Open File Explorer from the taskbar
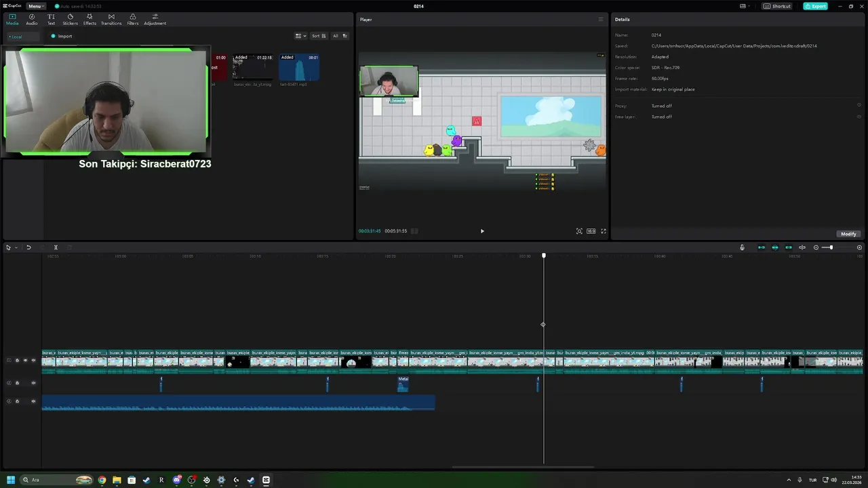The height and width of the screenshot is (488, 868). coord(117,480)
